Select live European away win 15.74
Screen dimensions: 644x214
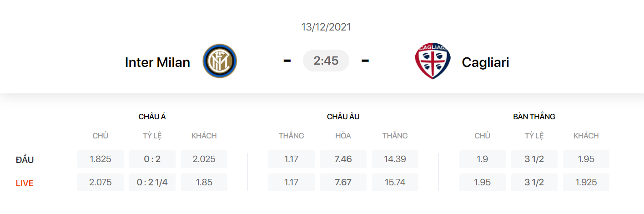click(x=395, y=183)
